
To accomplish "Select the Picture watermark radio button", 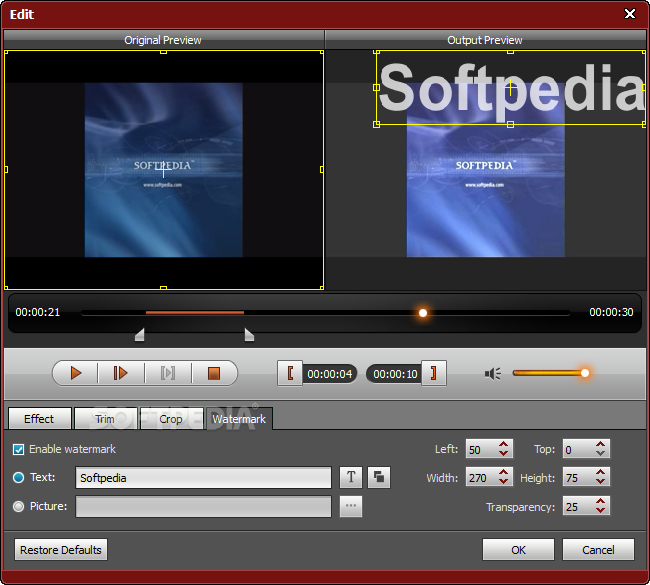I will pos(18,506).
